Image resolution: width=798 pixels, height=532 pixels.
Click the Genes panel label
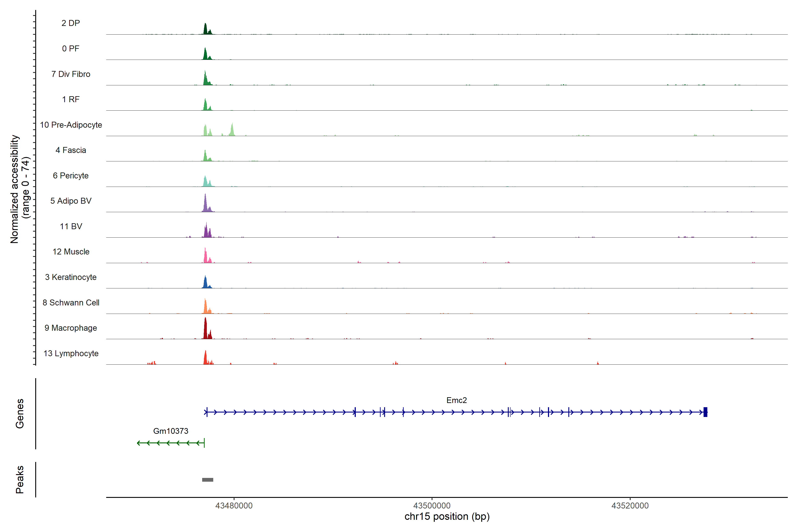pos(20,413)
